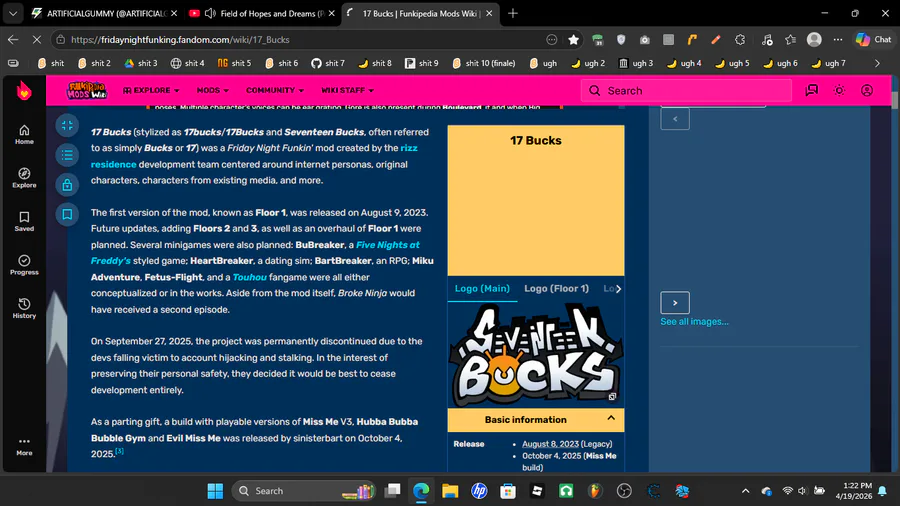Open the Explore sidebar item
Screen dimensions: 900x506
click(24, 178)
